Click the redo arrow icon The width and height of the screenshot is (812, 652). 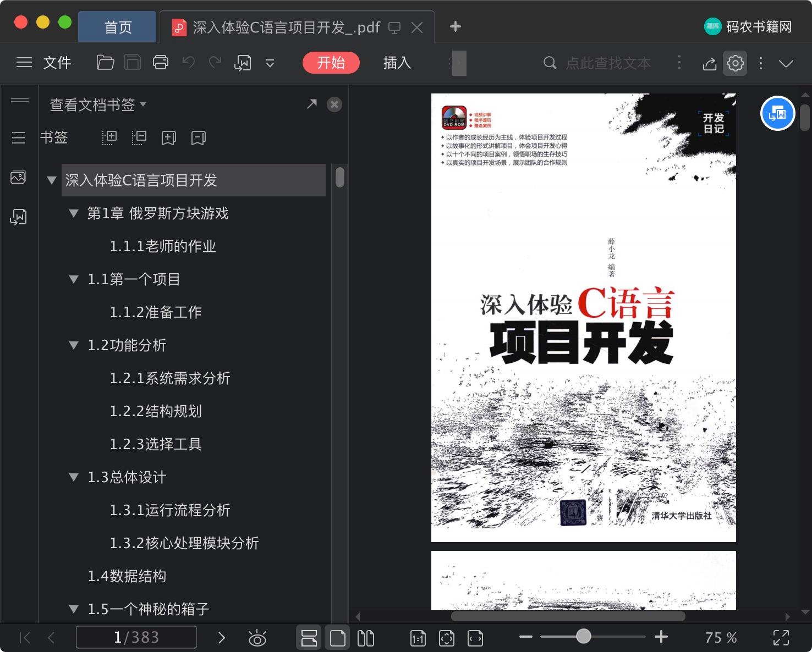(x=215, y=62)
